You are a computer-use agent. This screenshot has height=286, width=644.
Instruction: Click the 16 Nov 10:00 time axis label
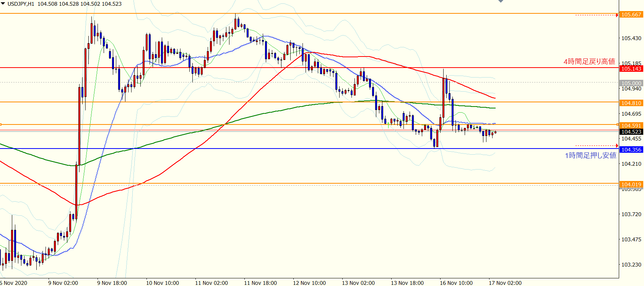(456, 283)
